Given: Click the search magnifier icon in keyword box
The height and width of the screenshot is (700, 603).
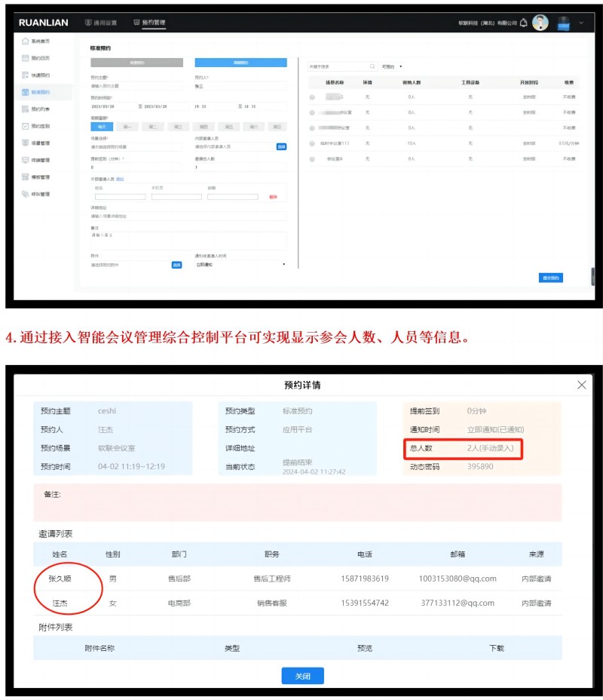Looking at the screenshot, I should point(372,66).
